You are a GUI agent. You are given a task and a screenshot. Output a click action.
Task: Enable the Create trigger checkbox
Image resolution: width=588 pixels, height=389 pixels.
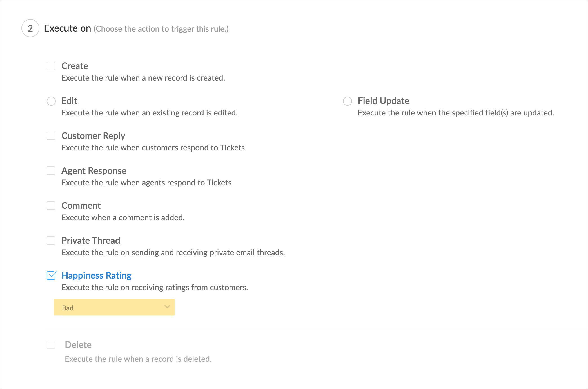[x=51, y=66]
